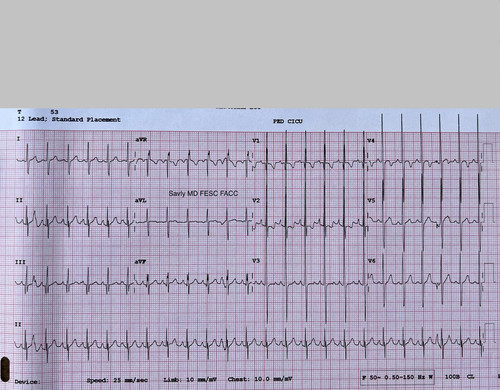This screenshot has height=390, width=500.
Task: Click the calibration pulse ending the V4 row
Action: coord(488,153)
